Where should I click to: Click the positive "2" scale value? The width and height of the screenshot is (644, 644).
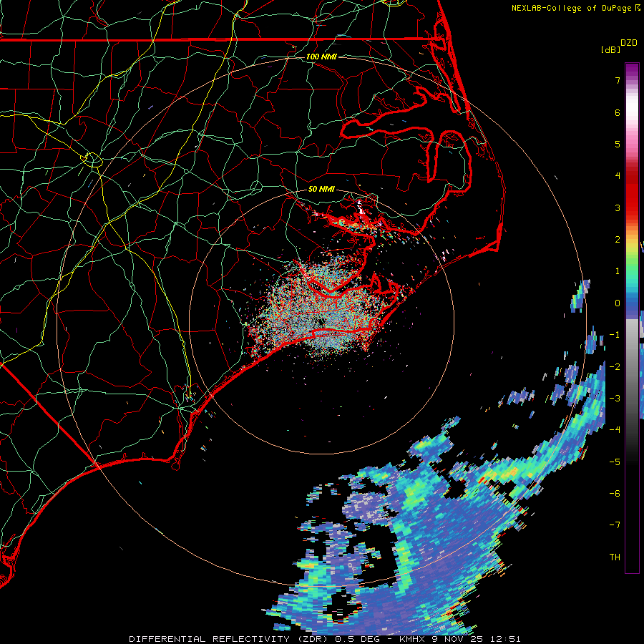(618, 240)
